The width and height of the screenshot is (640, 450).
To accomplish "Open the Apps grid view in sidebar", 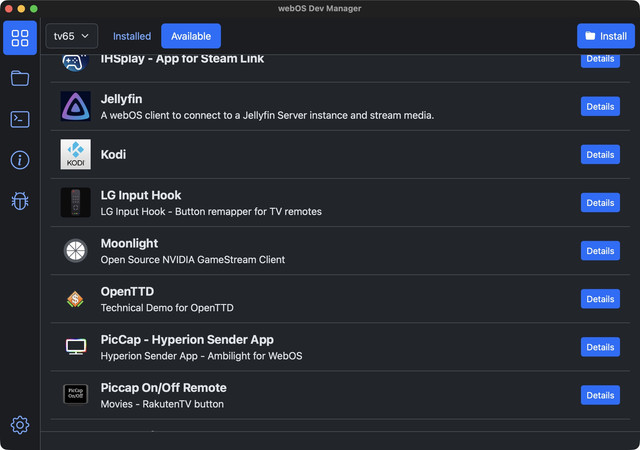I will pyautogui.click(x=20, y=38).
